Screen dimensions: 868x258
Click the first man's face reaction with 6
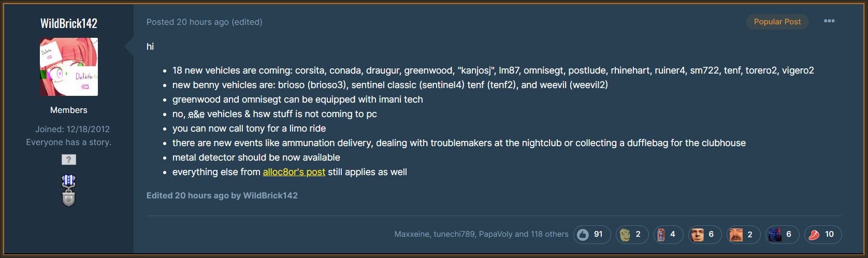point(698,235)
